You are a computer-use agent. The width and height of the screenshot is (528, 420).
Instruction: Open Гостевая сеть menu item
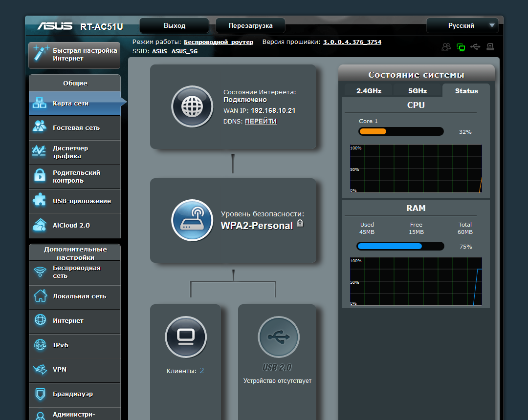75,128
